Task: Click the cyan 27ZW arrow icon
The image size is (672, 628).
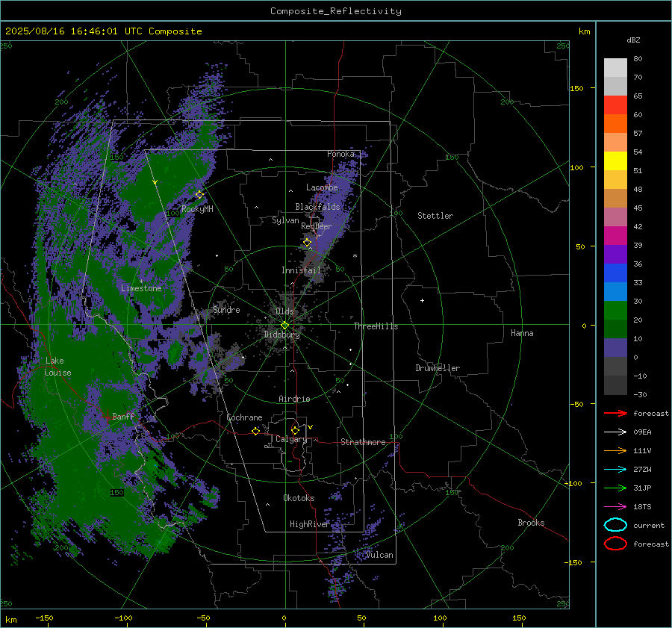Action: point(615,470)
